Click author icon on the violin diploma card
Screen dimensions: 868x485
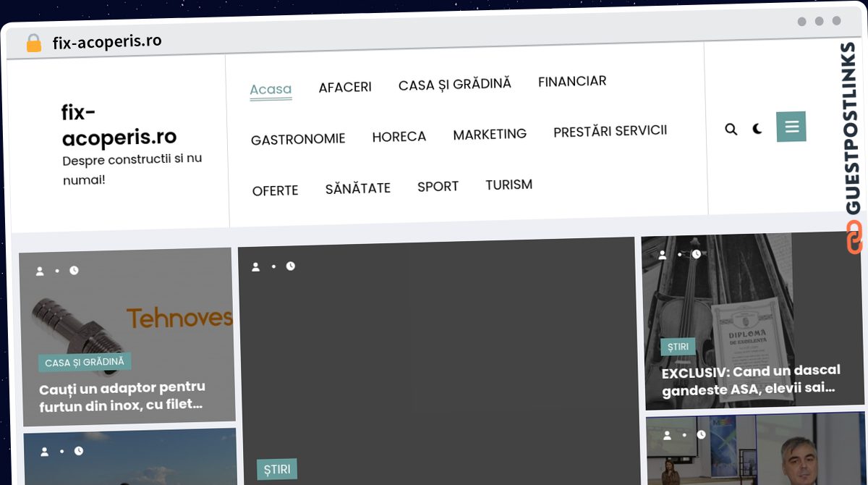[x=662, y=255]
